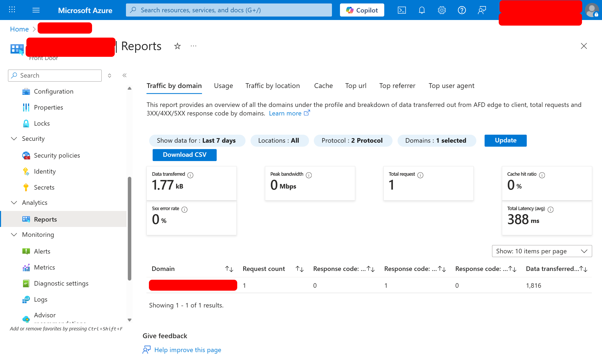Screen dimensions: 602x364
Task: Click the Data transferred info icon
Action: [190, 175]
